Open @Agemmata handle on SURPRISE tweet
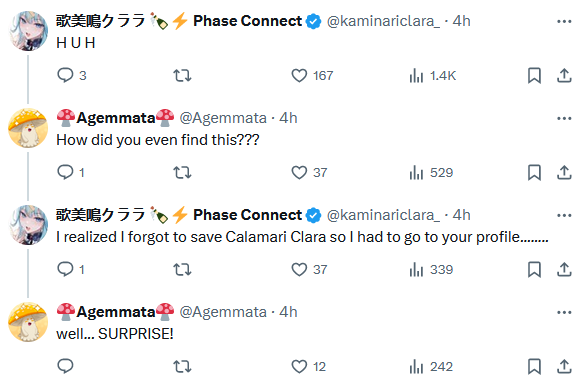The width and height of the screenshot is (588, 382). click(x=223, y=312)
